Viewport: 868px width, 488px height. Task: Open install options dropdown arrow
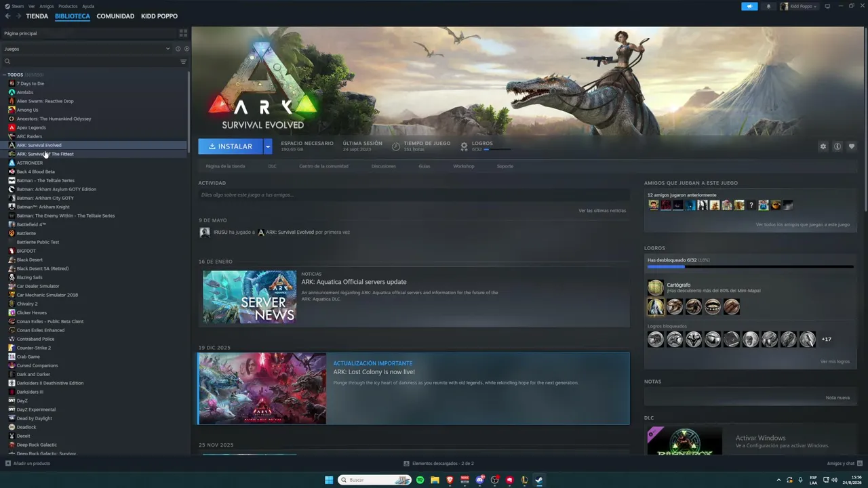coord(268,146)
